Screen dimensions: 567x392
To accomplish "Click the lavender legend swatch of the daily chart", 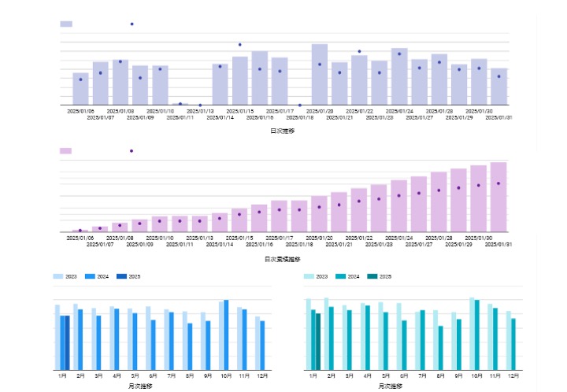I will [x=66, y=24].
